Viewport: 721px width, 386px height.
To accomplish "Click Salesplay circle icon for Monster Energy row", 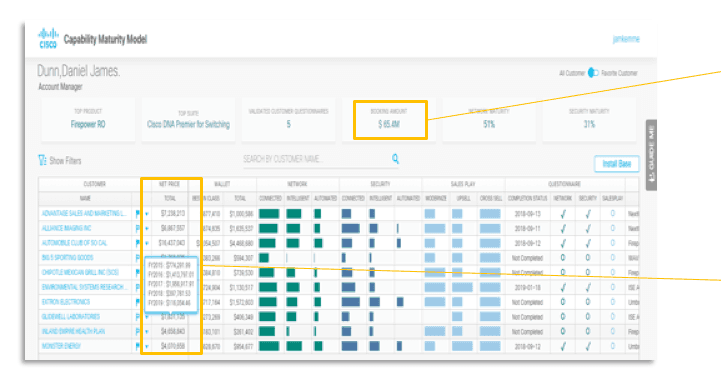I will tap(612, 346).
